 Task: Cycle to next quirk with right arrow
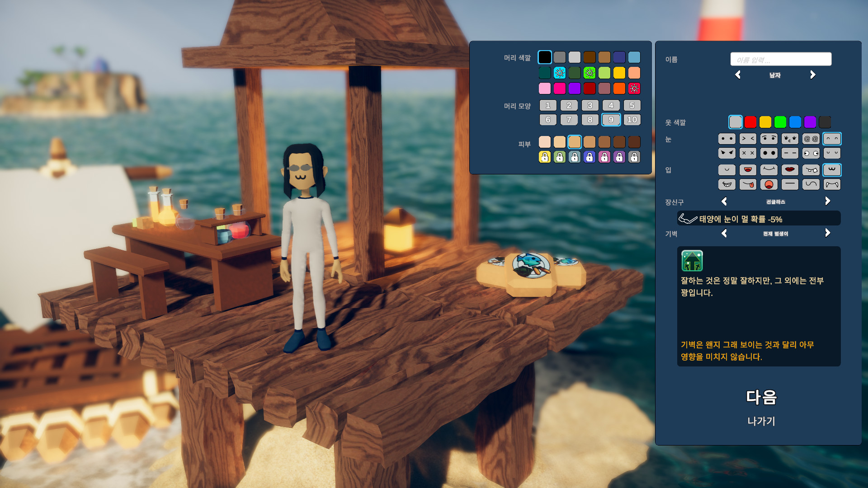click(x=827, y=233)
